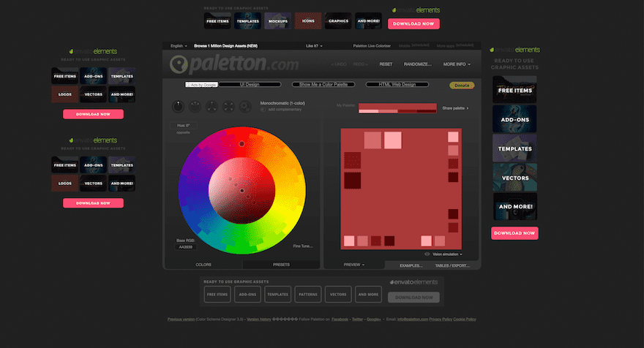Open tall Vectors tile in right sidebar ad
The height and width of the screenshot is (348, 644).
click(x=514, y=177)
